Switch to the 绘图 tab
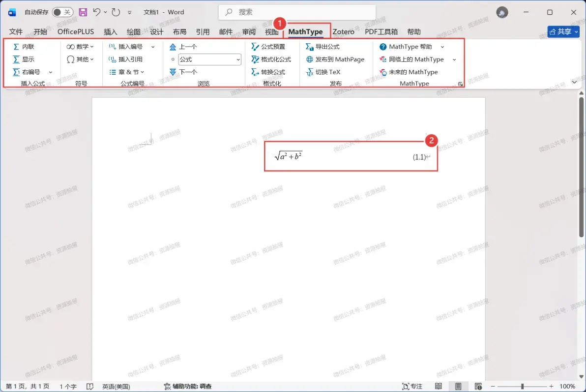The height and width of the screenshot is (392, 586). click(x=133, y=32)
